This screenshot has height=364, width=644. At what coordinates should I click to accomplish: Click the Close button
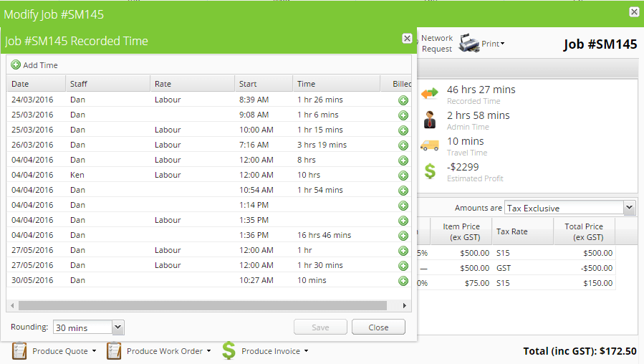pos(378,327)
